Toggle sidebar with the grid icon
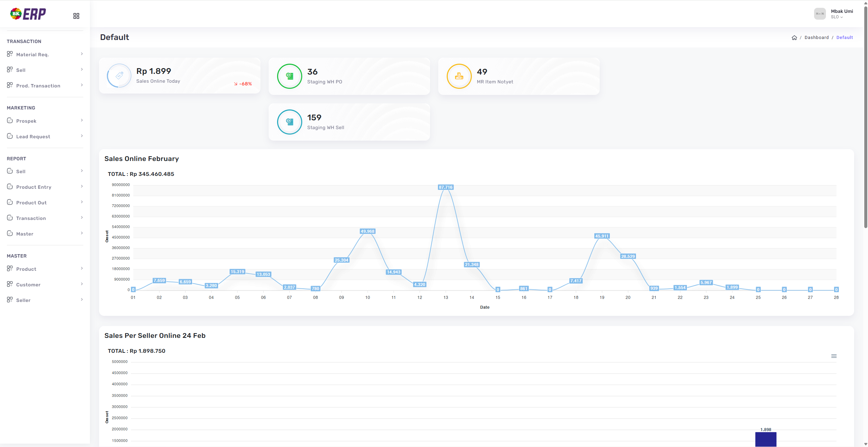868x447 pixels. click(76, 16)
